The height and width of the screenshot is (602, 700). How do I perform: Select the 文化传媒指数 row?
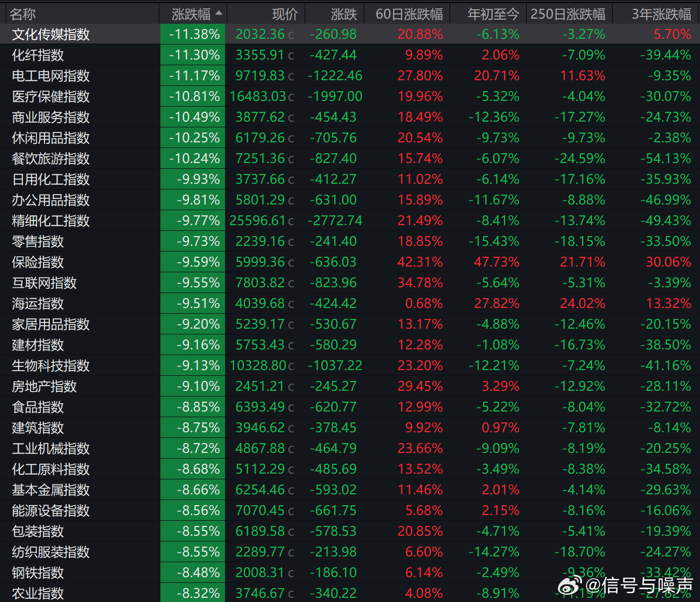coord(51,34)
